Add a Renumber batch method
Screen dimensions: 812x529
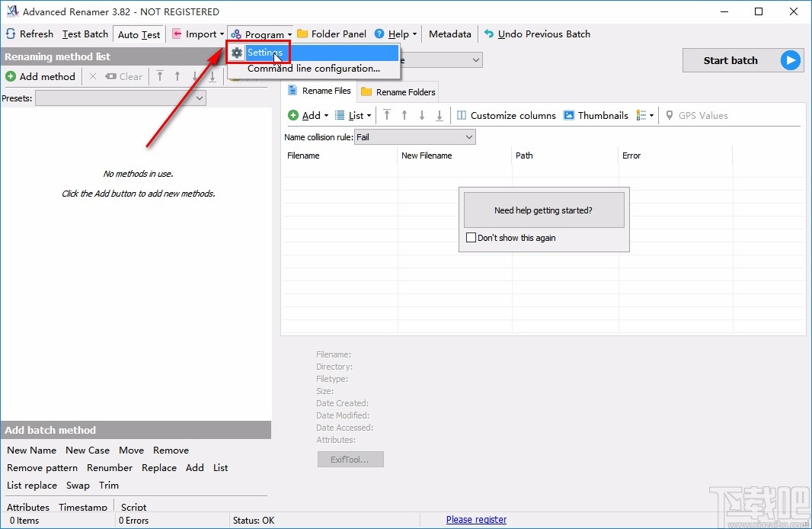pyautogui.click(x=110, y=468)
